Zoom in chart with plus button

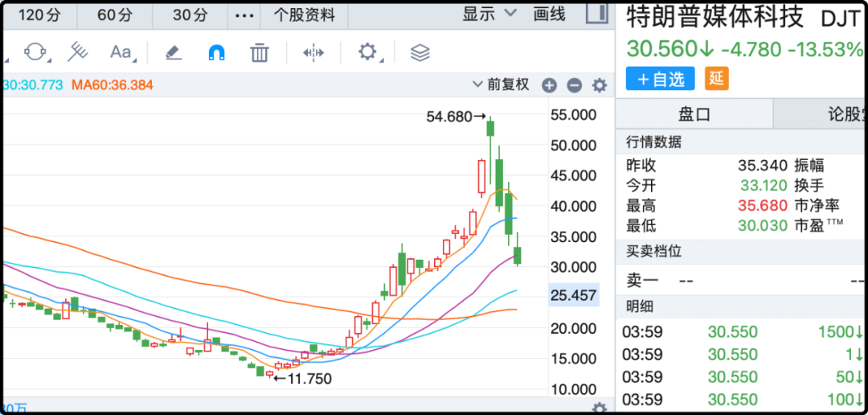point(549,85)
